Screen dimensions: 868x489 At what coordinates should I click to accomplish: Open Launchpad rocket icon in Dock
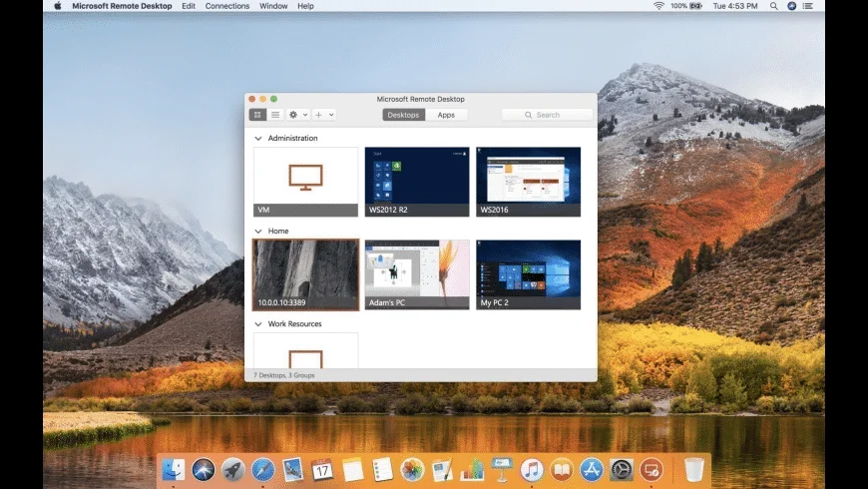pos(233,470)
